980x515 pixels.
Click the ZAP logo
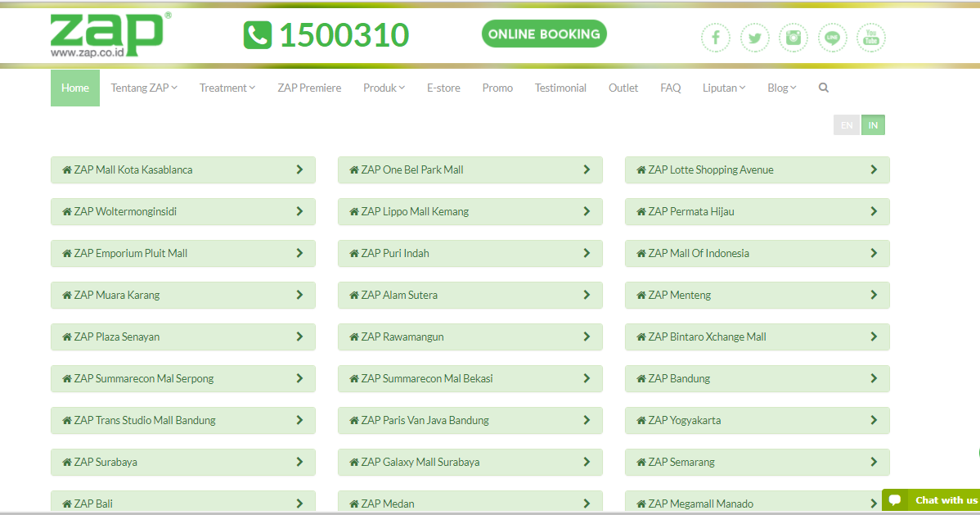point(110,35)
